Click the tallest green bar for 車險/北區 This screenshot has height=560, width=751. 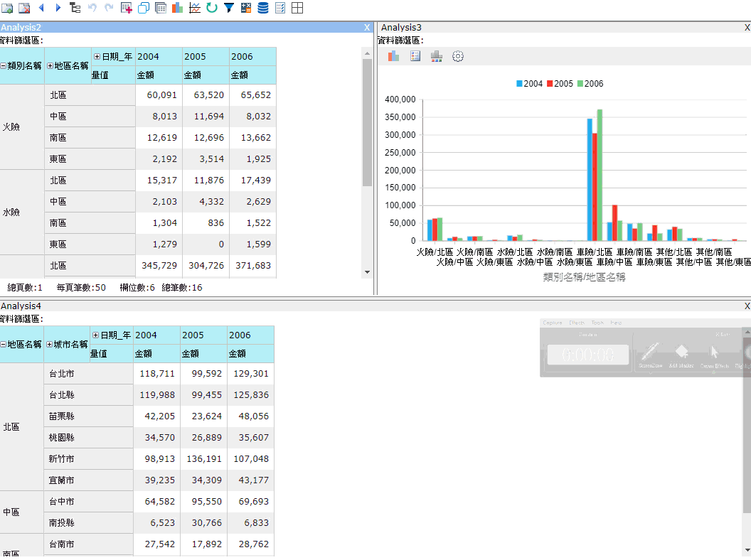600,175
